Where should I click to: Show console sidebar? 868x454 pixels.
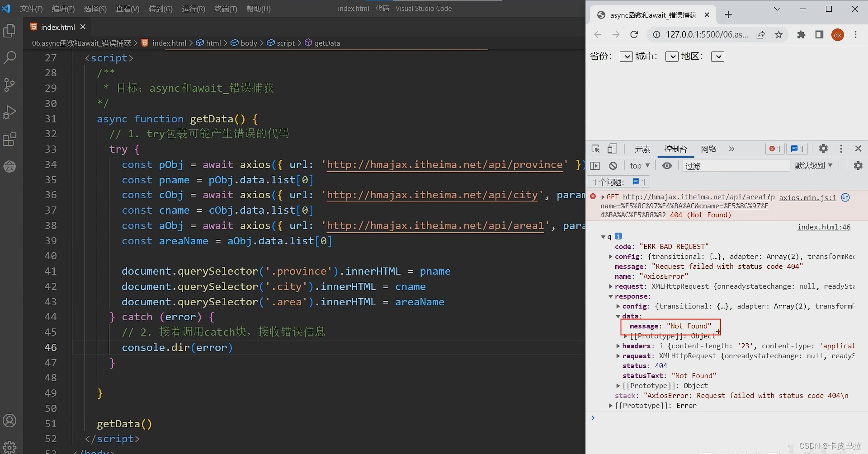tap(595, 166)
